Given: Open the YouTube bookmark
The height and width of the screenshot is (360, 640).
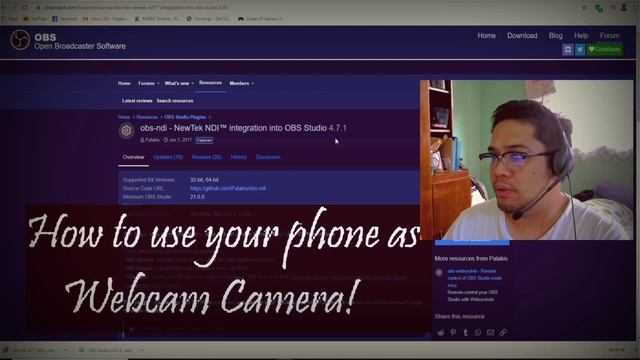Looking at the screenshot, I should (x=36, y=19).
